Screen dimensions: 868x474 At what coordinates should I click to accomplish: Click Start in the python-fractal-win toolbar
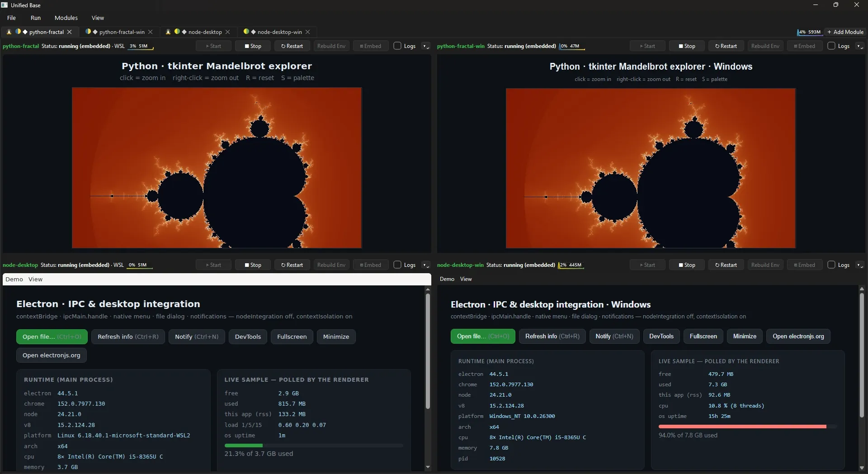tap(648, 46)
